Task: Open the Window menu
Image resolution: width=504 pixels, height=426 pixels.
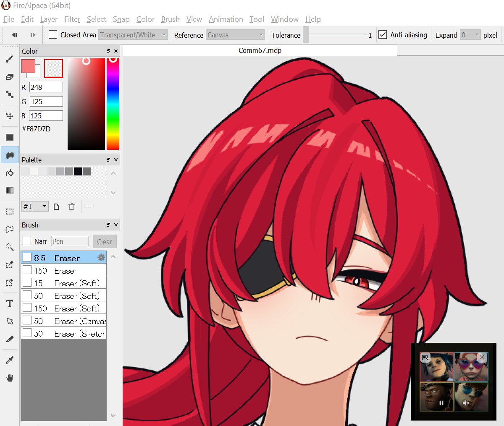Action: 284,19
